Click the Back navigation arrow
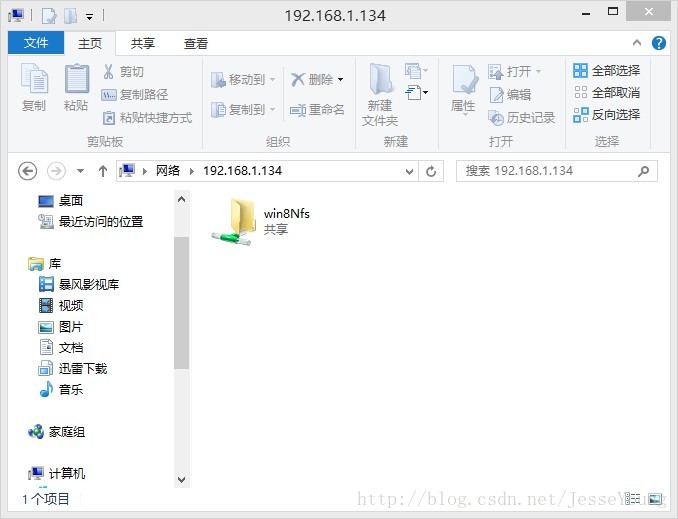The height and width of the screenshot is (519, 678). point(27,171)
